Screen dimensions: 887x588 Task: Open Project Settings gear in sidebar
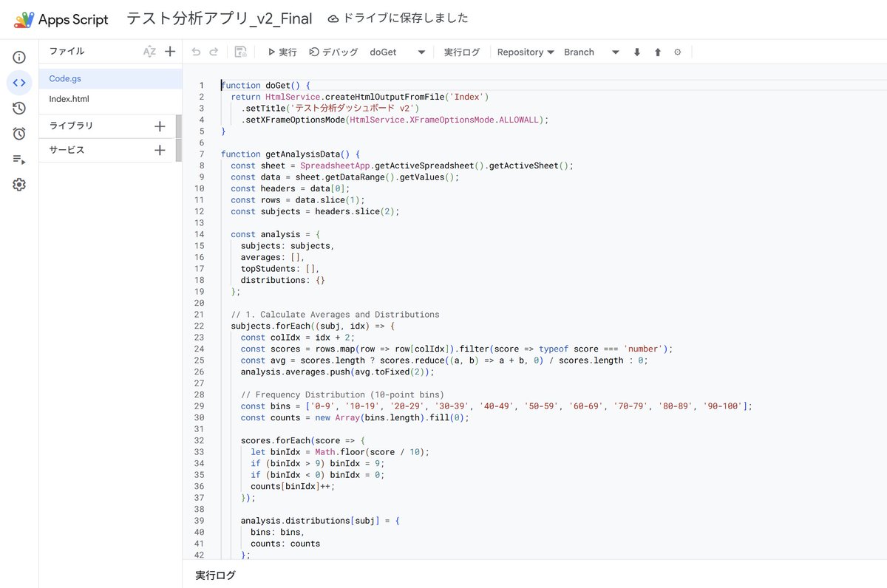19,185
